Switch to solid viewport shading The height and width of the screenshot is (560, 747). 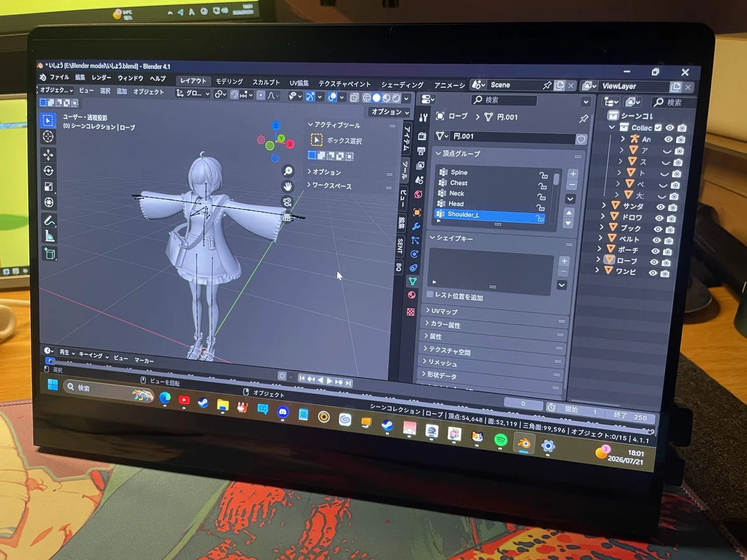click(377, 98)
